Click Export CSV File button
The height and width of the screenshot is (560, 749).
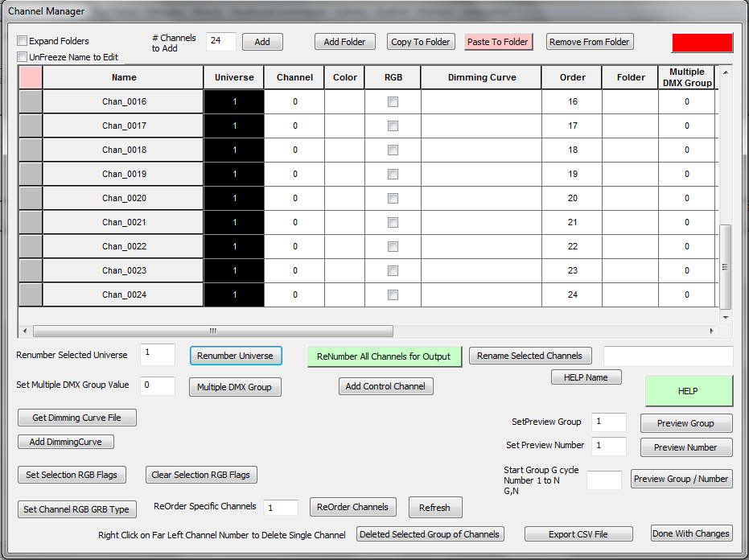[578, 534]
